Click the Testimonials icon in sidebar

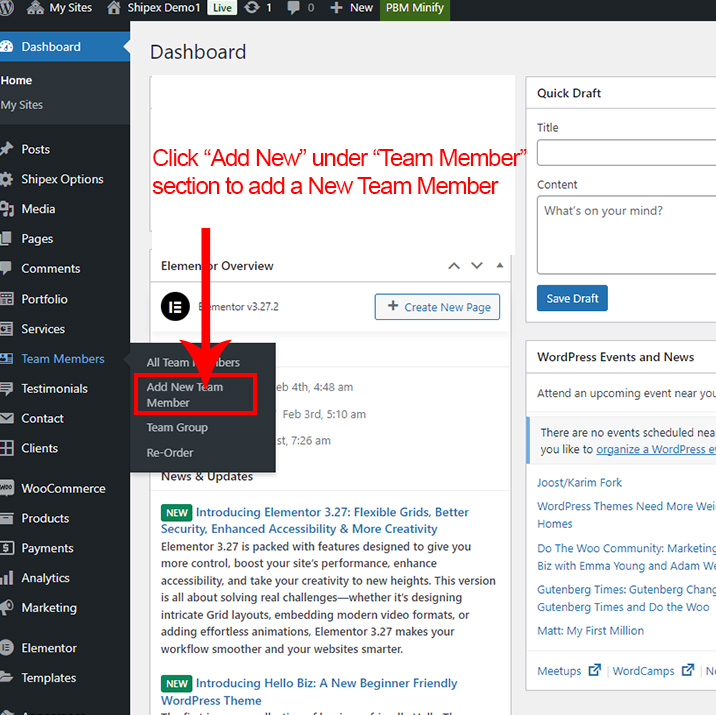pos(6,389)
